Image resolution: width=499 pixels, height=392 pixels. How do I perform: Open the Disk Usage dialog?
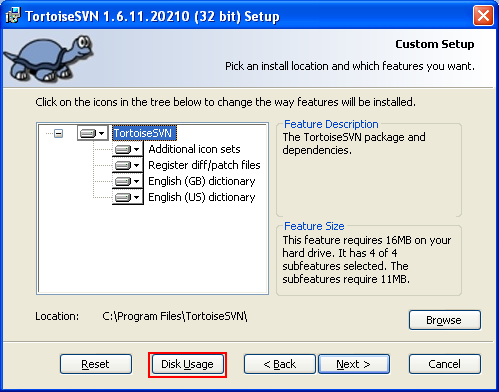(187, 364)
